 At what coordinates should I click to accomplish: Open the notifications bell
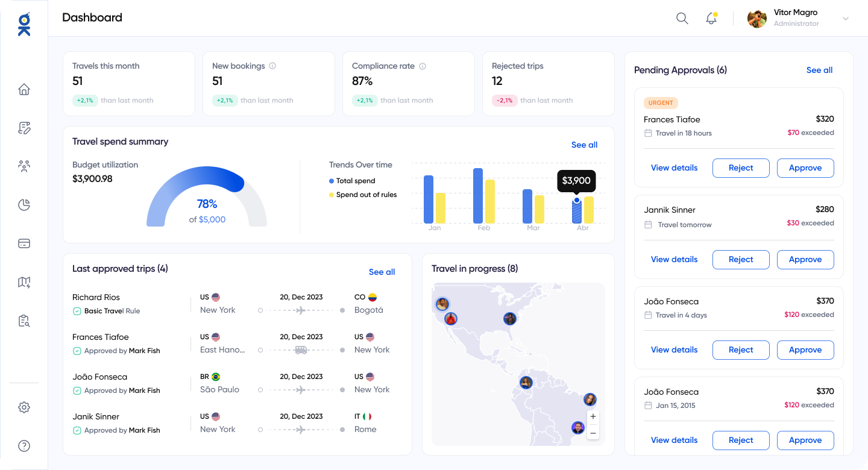711,18
